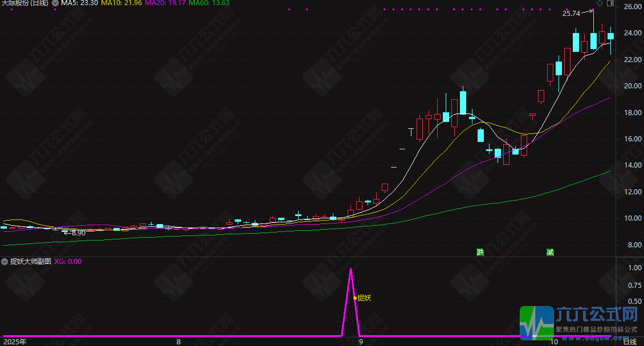The image size is (644, 346).
Task: Click the yellow 捉妖 signal dot
Action: [355, 298]
